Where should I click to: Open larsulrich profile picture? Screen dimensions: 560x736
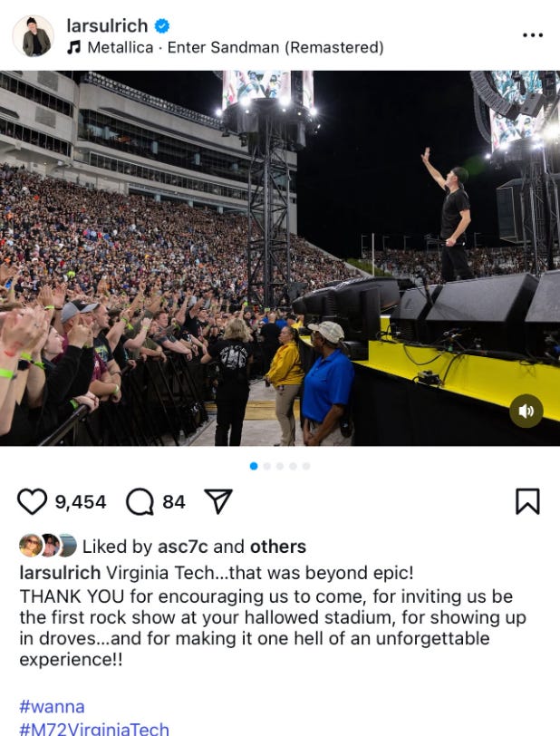[33, 35]
